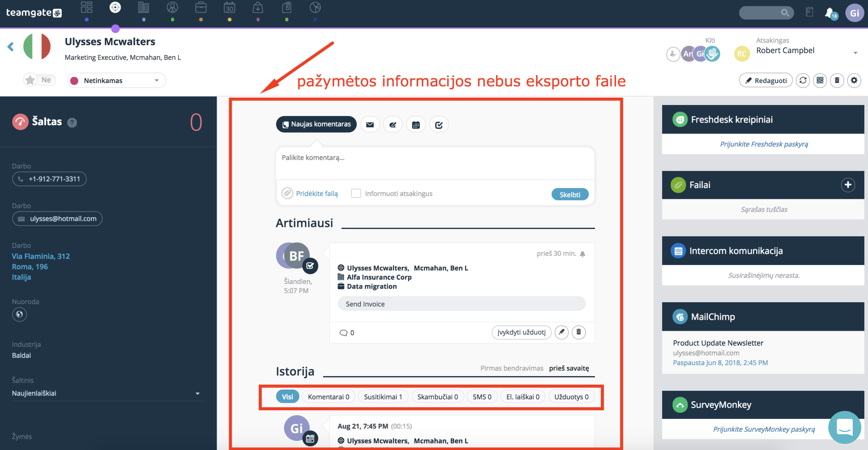Click the Palikite komentarą text field
This screenshot has height=450, width=868.
pos(435,163)
